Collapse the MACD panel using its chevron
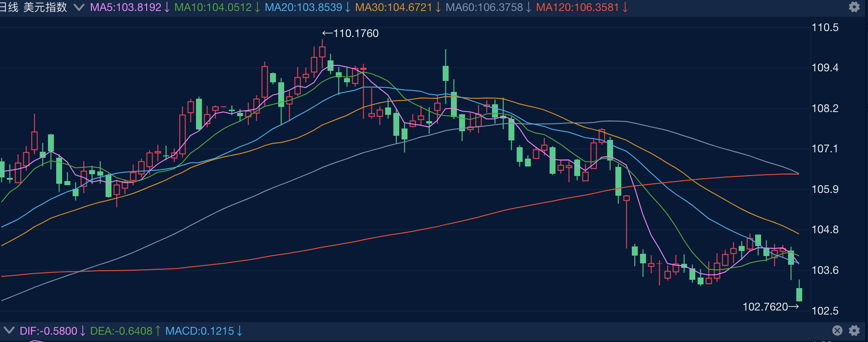The image size is (868, 342). (x=8, y=331)
